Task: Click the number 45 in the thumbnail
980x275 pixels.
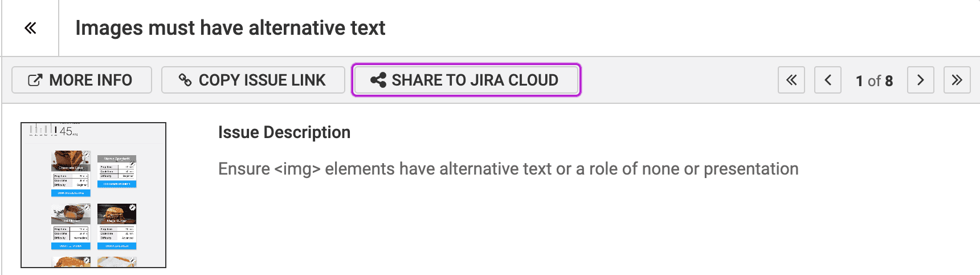Action: click(66, 131)
